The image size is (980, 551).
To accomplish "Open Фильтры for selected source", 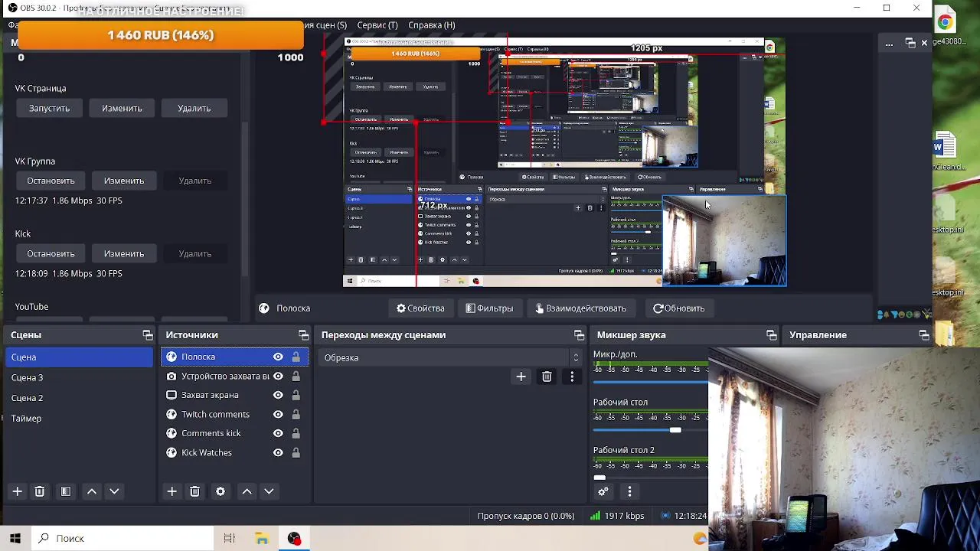I will (489, 308).
